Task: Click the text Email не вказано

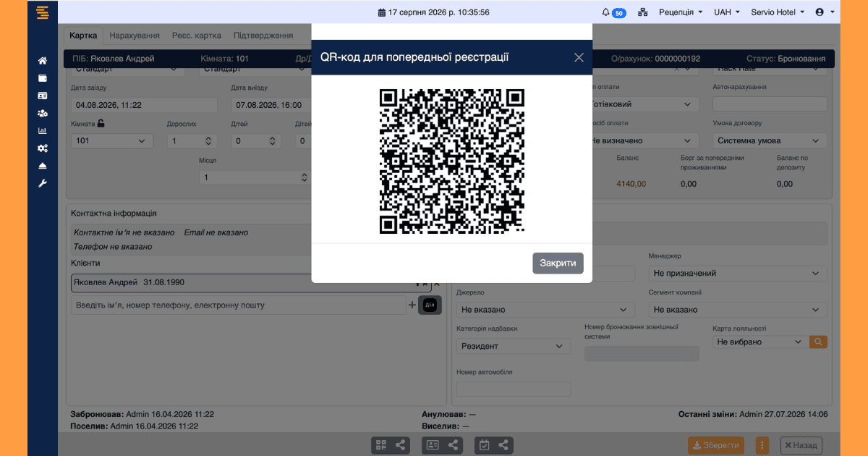Action: [x=216, y=232]
